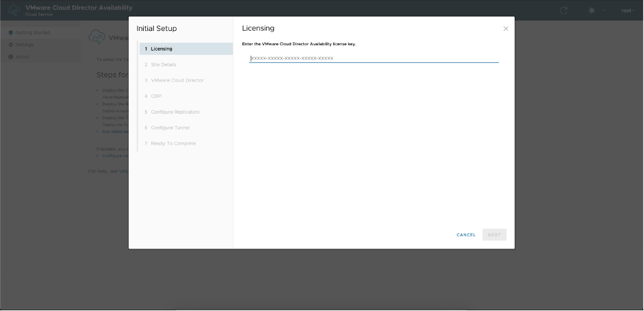Click the Getting Started shield icon
This screenshot has width=644, height=311.
point(10,33)
